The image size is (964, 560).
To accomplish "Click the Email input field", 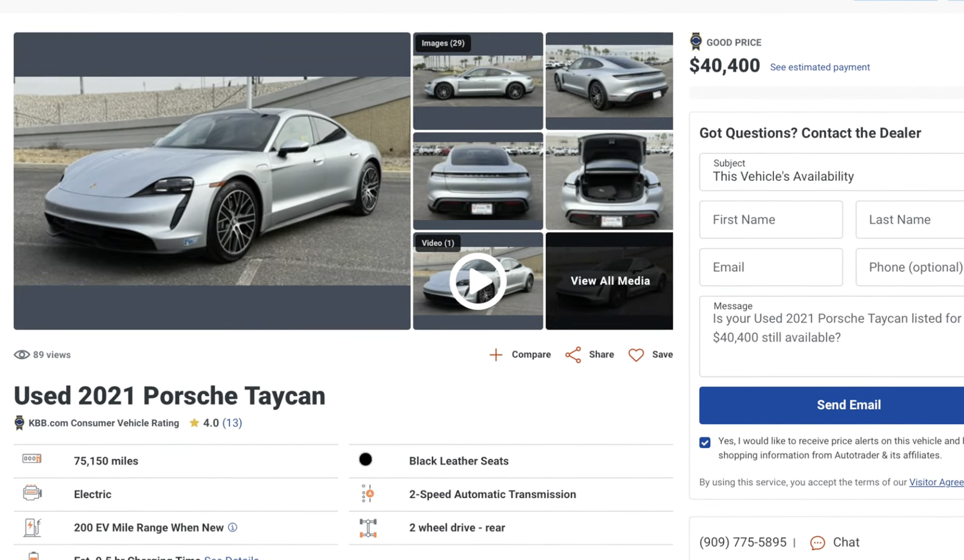I will point(771,267).
